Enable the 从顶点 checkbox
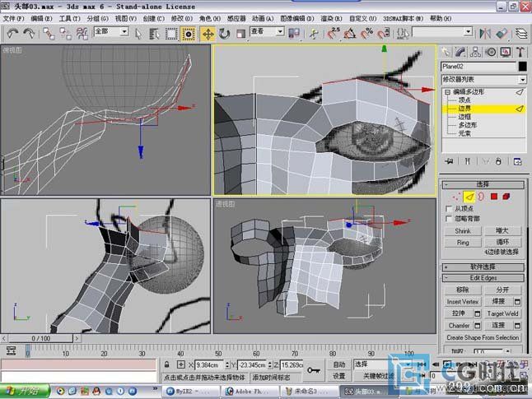 [x=449, y=208]
